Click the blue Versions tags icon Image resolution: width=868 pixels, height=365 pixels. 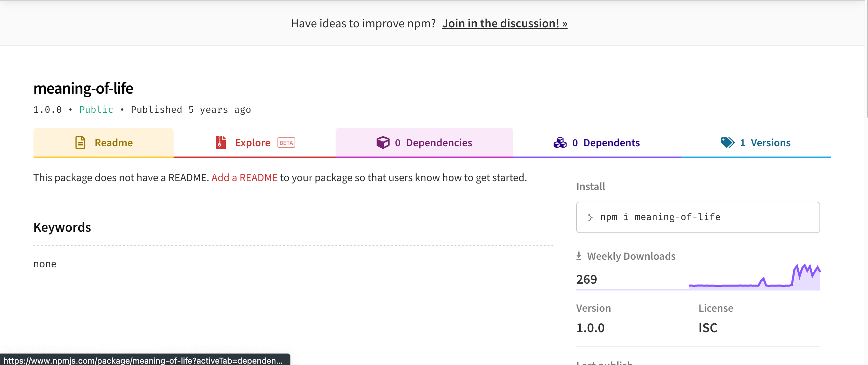click(x=727, y=143)
